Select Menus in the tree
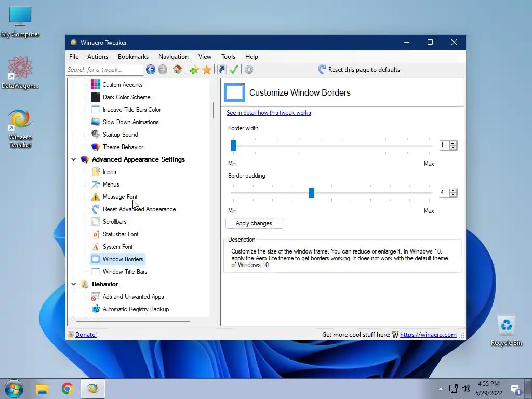 pos(111,184)
